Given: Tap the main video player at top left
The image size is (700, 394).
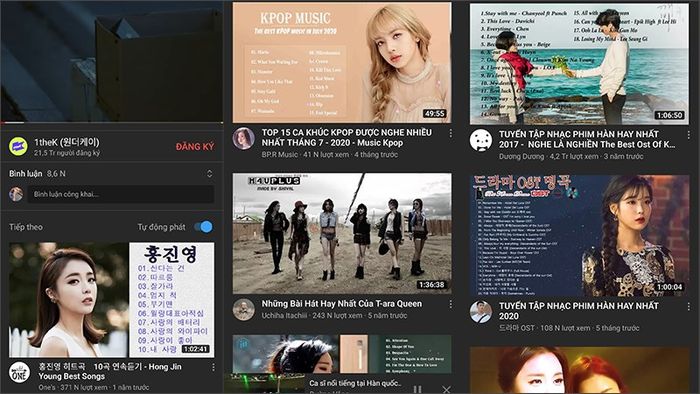Looking at the screenshot, I should point(112,61).
